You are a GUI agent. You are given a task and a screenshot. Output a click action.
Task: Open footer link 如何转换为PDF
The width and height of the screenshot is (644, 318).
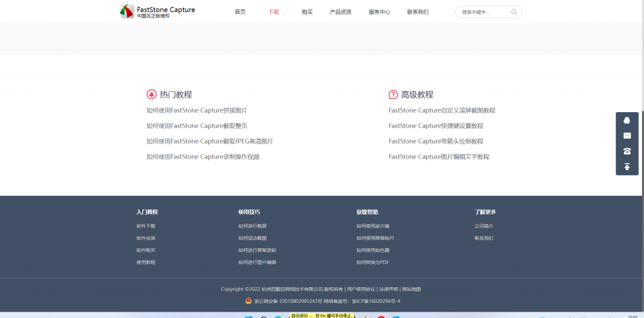pyautogui.click(x=372, y=262)
